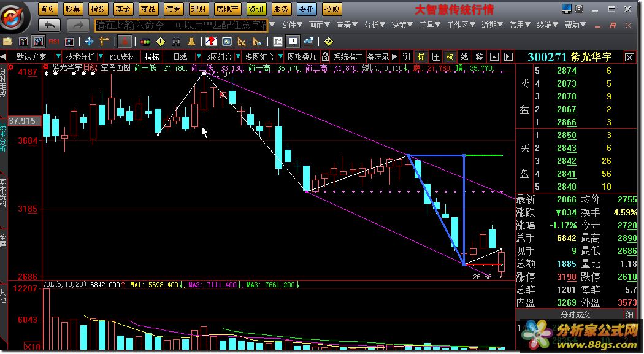
Task: Open dropdown arrow next to 多图组合
Action: (x=280, y=56)
